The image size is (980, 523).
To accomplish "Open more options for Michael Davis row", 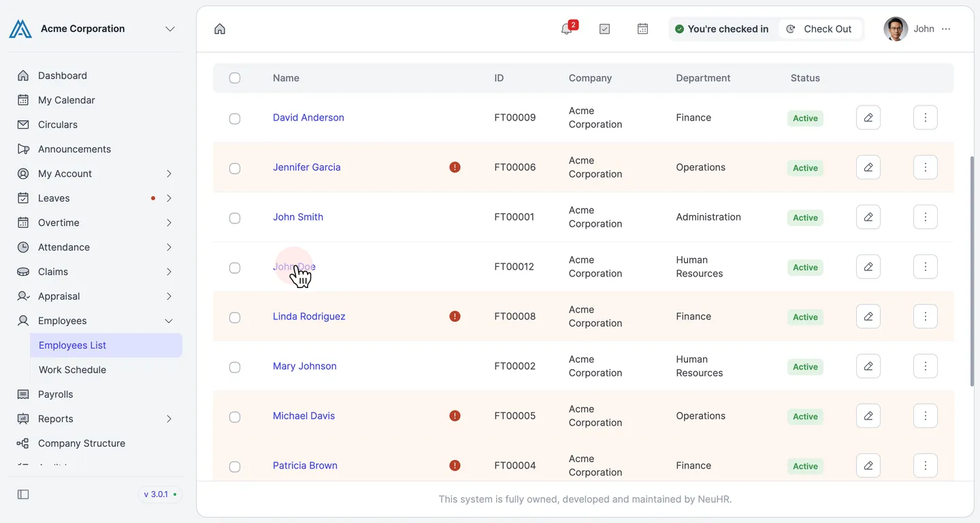I will point(926,415).
